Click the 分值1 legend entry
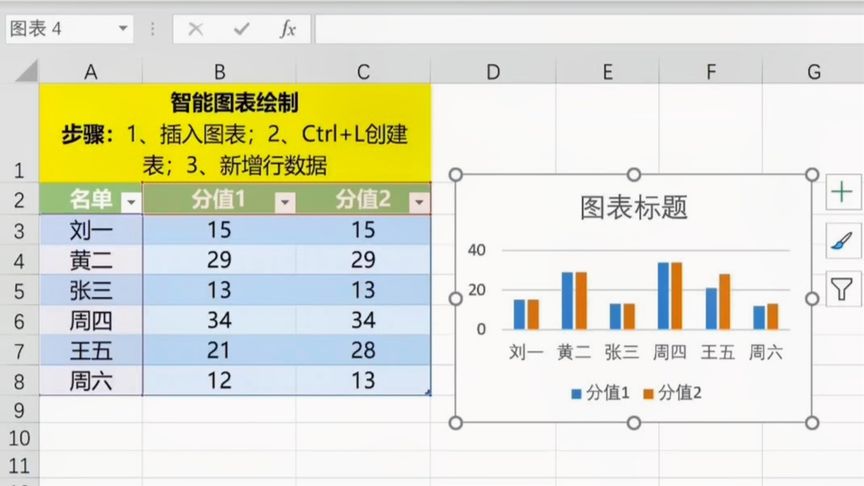Viewport: 864px width, 486px height. tap(601, 393)
